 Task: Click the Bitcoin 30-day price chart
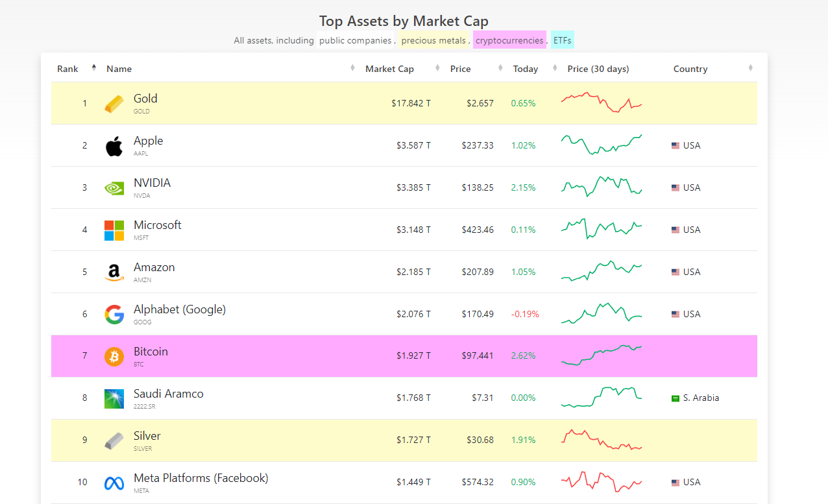602,355
